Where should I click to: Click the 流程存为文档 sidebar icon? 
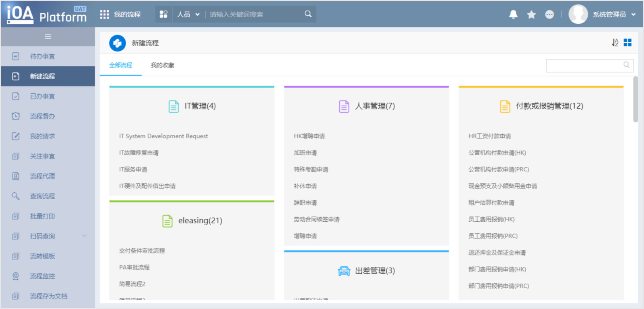point(16,296)
